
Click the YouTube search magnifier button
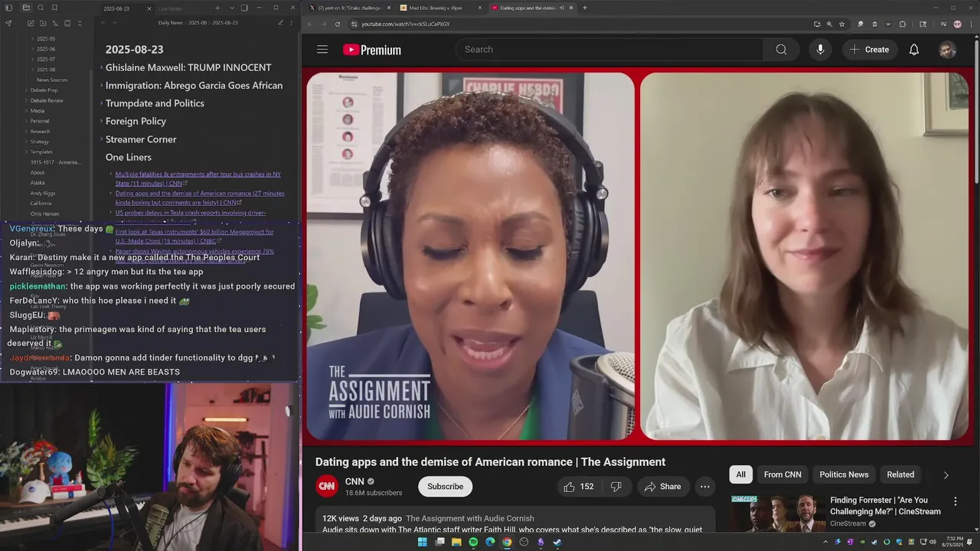(781, 50)
